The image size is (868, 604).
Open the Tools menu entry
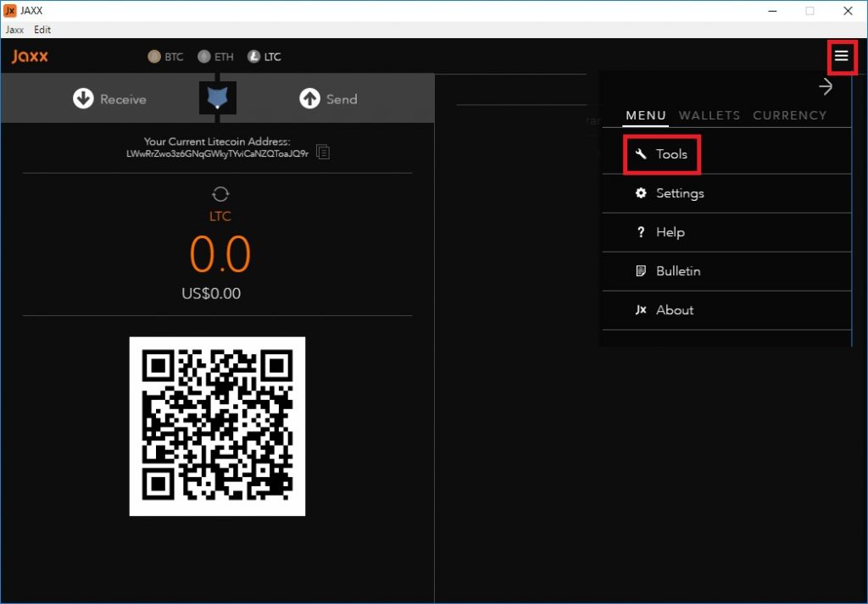(726, 154)
